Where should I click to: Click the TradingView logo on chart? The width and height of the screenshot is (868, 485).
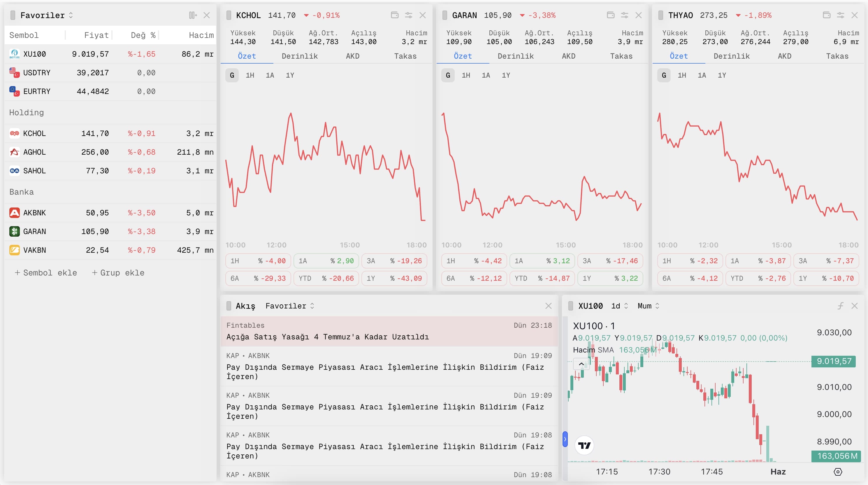coord(584,446)
